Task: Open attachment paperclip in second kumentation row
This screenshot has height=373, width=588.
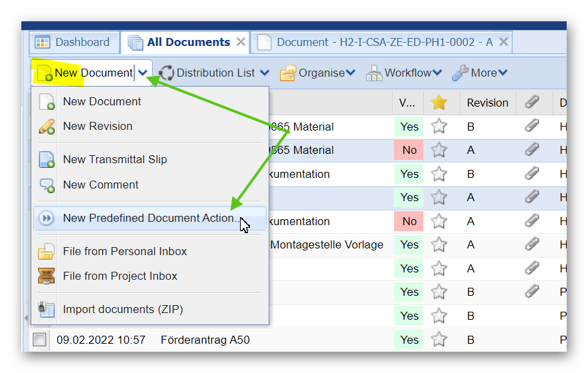Action: point(532,220)
